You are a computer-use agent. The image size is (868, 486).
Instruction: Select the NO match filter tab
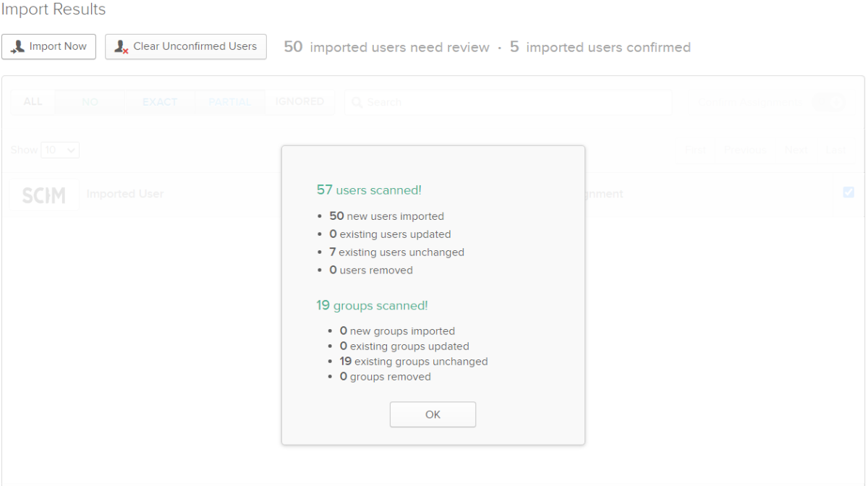[90, 102]
